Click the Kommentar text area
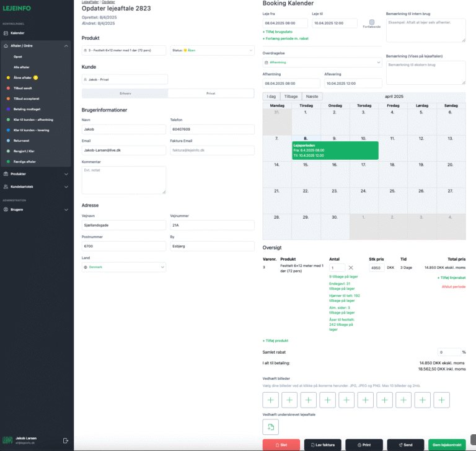Screen dimensions: 476x451 tap(124, 180)
